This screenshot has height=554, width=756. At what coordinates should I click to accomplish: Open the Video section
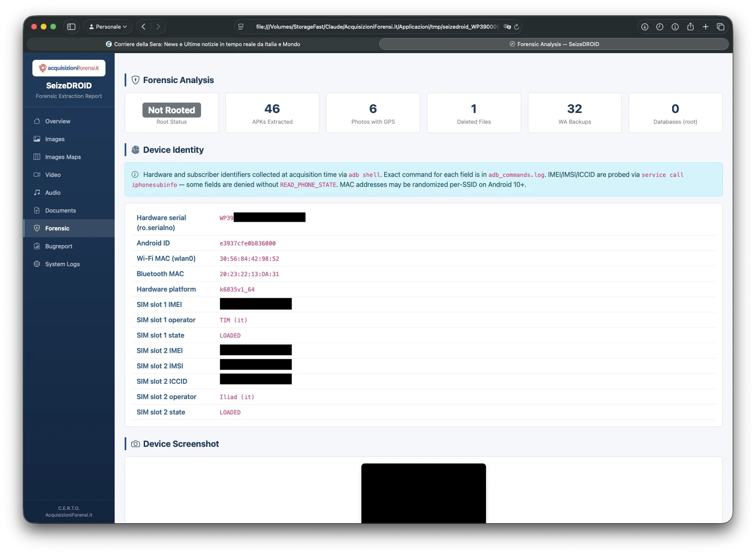[x=53, y=174]
